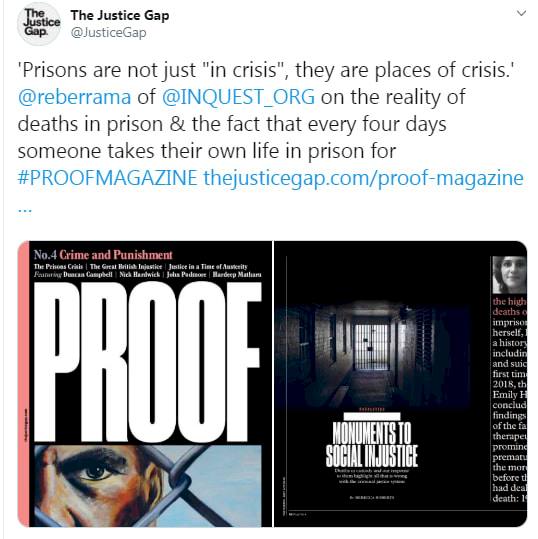Click the Monuments to Social Injustice headline

[372, 444]
